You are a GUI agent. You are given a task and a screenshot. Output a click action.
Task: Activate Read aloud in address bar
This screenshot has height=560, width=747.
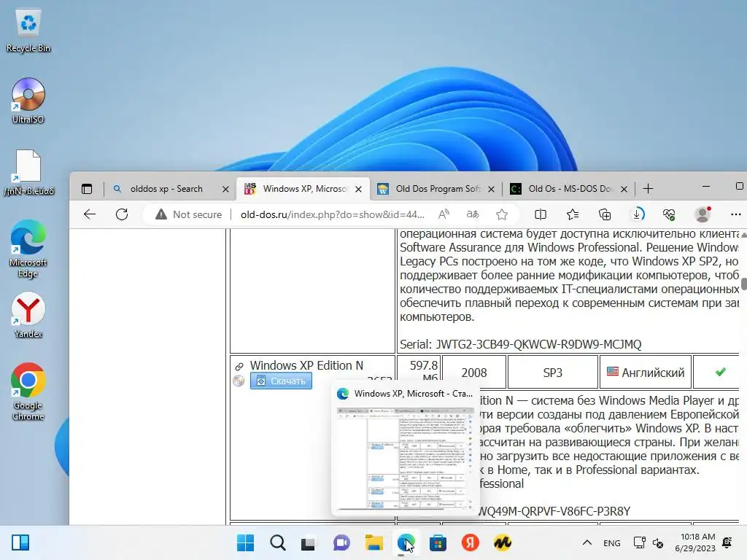(x=444, y=215)
